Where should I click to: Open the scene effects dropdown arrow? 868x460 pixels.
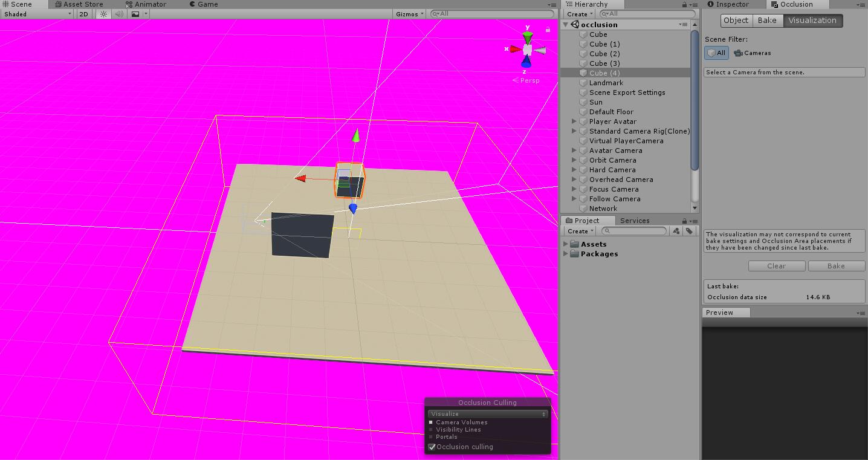(x=146, y=14)
